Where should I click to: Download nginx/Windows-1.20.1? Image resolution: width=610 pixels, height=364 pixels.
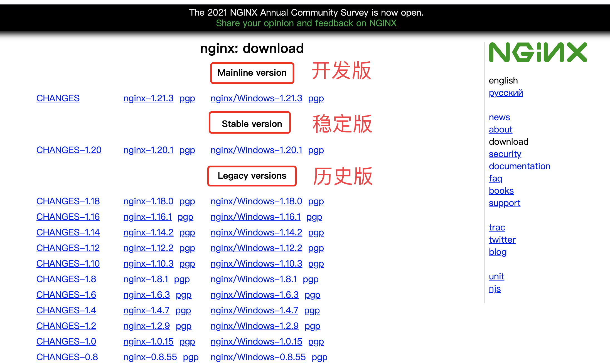pyautogui.click(x=256, y=150)
